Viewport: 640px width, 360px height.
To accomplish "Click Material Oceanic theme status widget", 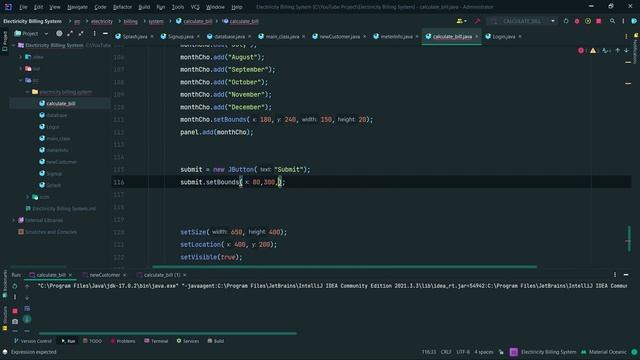I will 604,352.
